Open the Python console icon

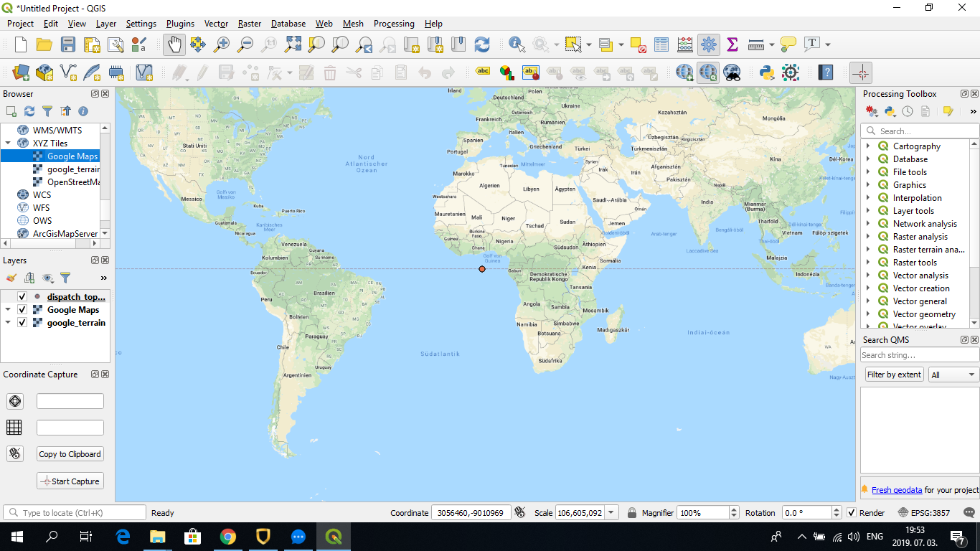(767, 72)
